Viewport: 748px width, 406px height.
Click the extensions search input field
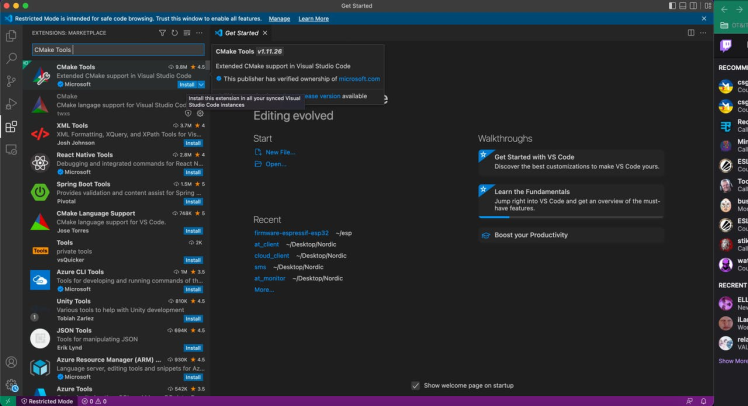pos(118,50)
